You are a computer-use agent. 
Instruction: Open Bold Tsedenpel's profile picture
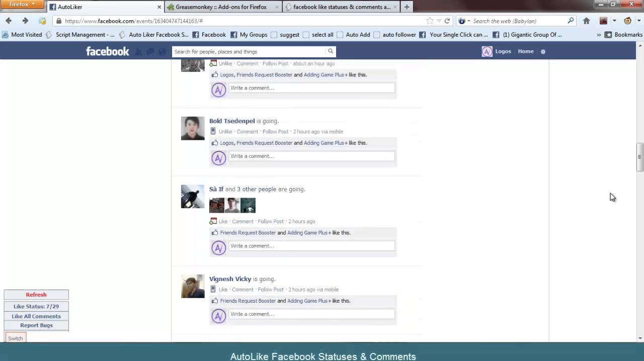pyautogui.click(x=193, y=128)
